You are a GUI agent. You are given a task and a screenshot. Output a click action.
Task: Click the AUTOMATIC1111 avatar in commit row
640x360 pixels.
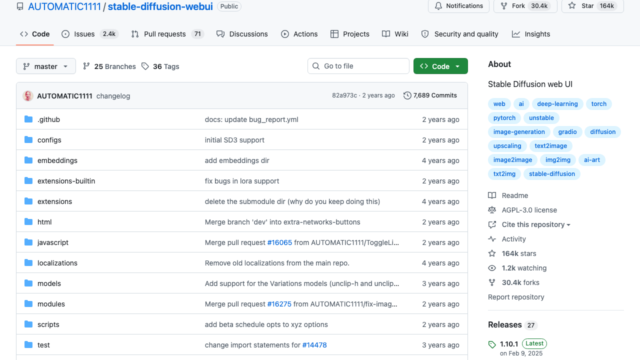tap(28, 96)
